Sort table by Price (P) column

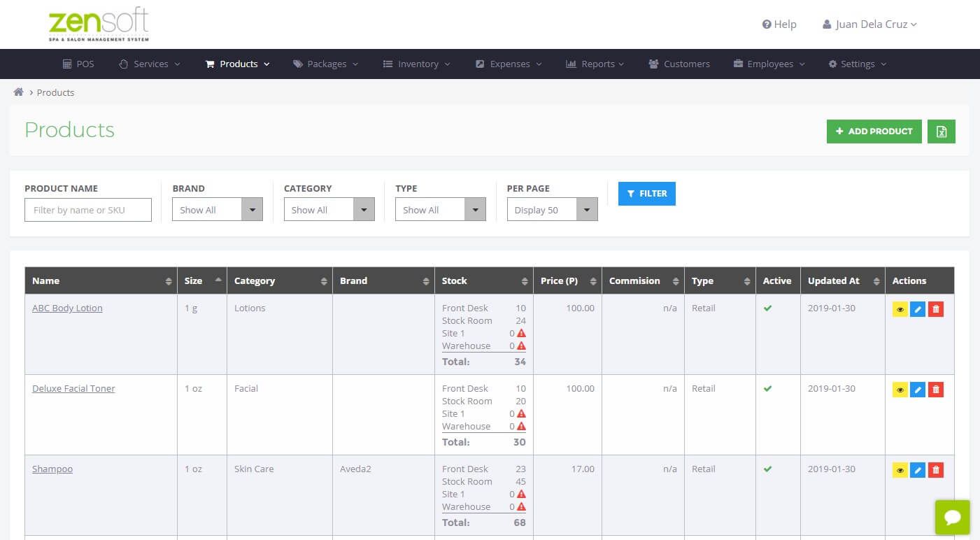click(567, 280)
